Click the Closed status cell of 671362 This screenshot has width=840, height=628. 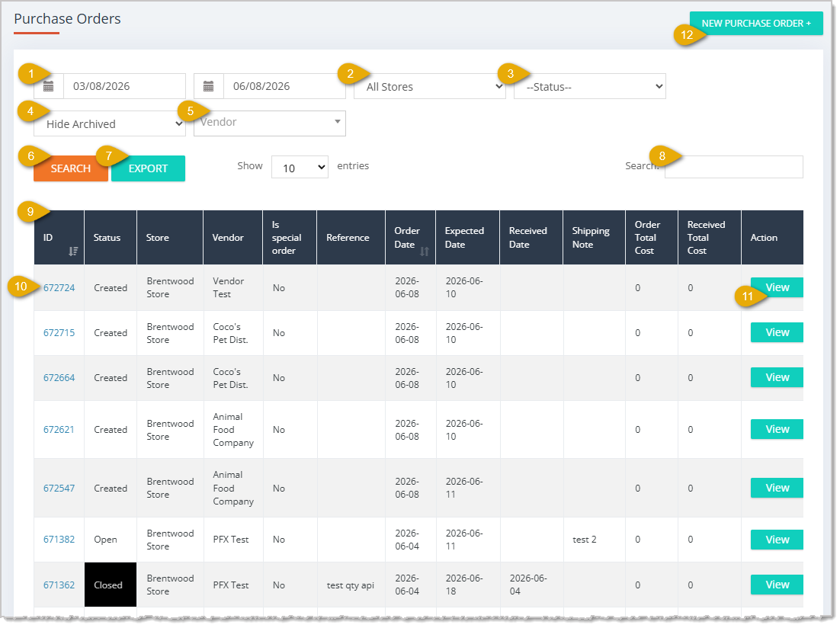coord(111,585)
